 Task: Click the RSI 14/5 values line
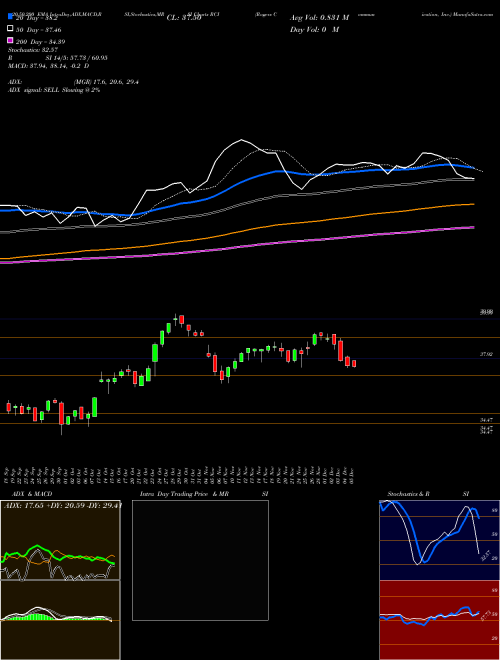[x=58, y=58]
